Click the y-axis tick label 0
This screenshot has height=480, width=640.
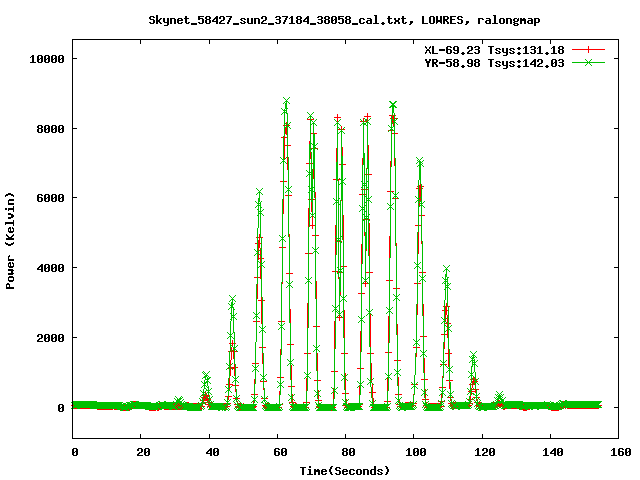(61, 408)
